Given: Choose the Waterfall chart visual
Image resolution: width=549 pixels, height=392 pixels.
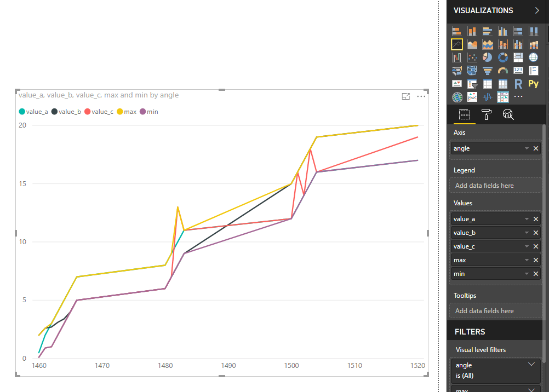Looking at the screenshot, I should pos(456,57).
